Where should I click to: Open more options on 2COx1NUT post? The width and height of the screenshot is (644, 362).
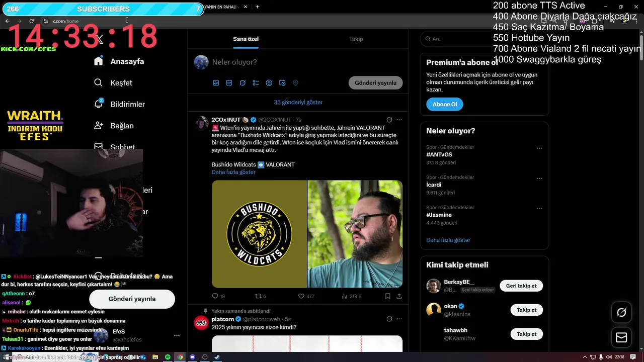coord(399,120)
